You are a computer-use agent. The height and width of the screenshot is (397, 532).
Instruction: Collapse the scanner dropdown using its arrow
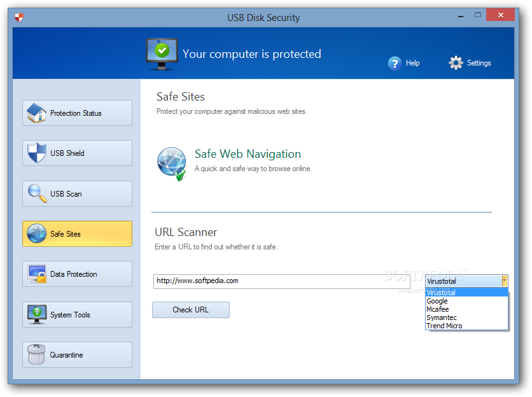point(504,281)
